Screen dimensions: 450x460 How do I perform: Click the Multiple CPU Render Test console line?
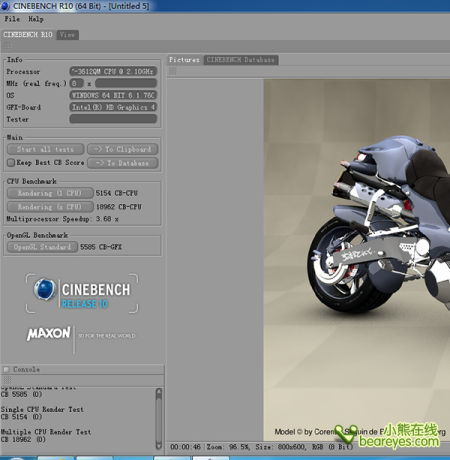point(46,432)
